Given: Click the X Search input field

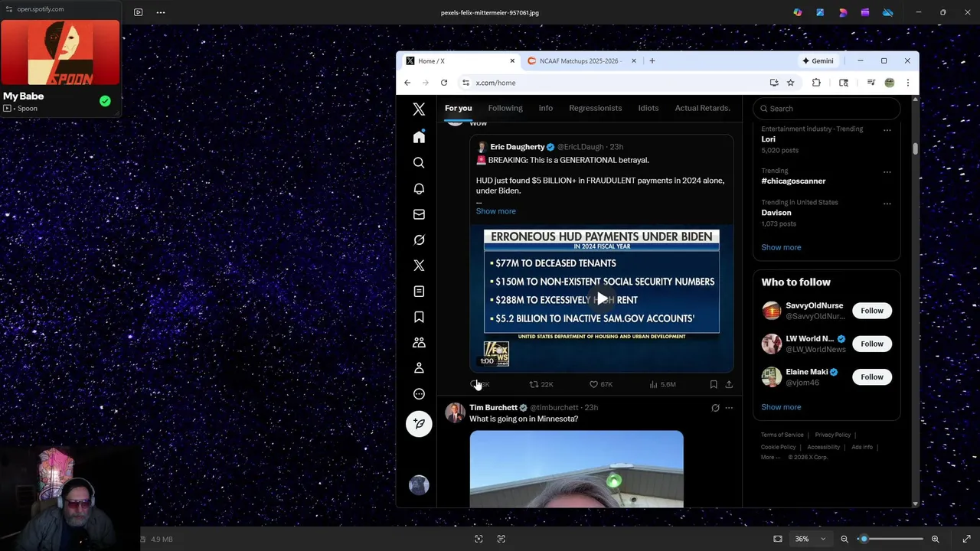Looking at the screenshot, I should coord(826,109).
